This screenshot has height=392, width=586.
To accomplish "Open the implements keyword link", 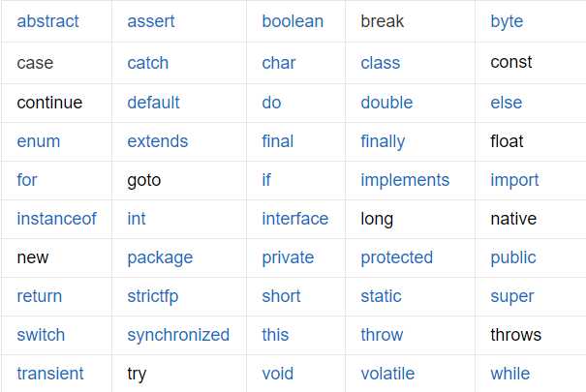I will click(x=405, y=181).
